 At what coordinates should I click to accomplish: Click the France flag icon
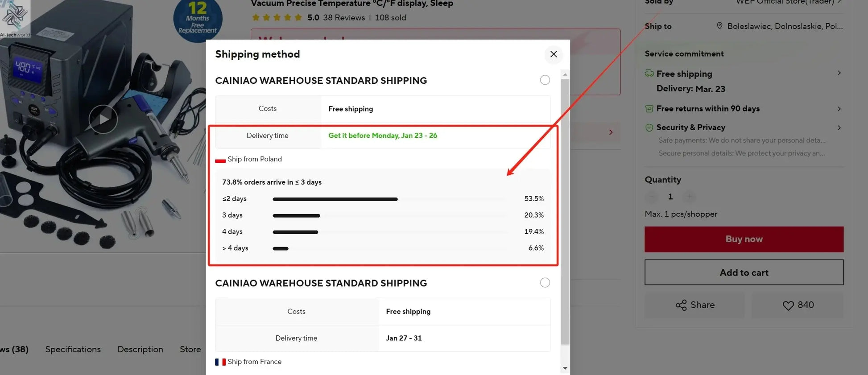point(220,362)
